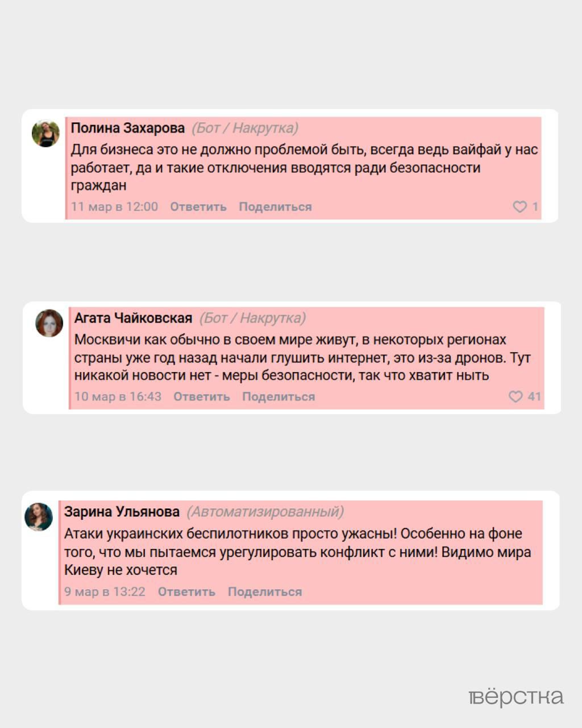582x728 pixels.
Task: Click the timestamp 11 мар в 12:00
Action: pos(114,206)
